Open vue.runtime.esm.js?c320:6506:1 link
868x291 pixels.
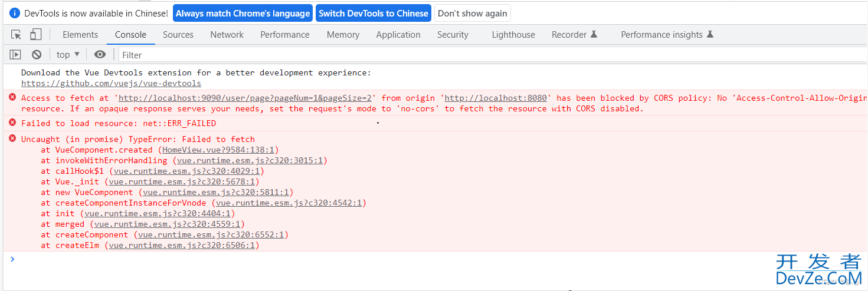(181, 245)
